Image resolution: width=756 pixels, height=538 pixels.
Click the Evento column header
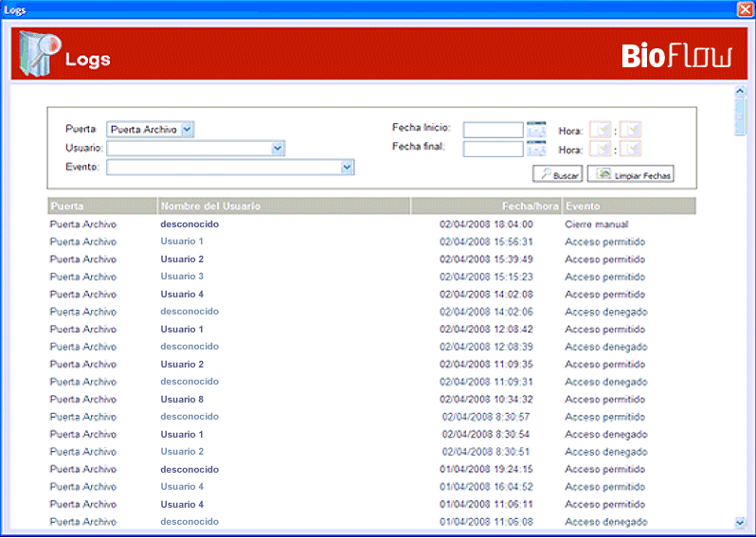coord(583,206)
